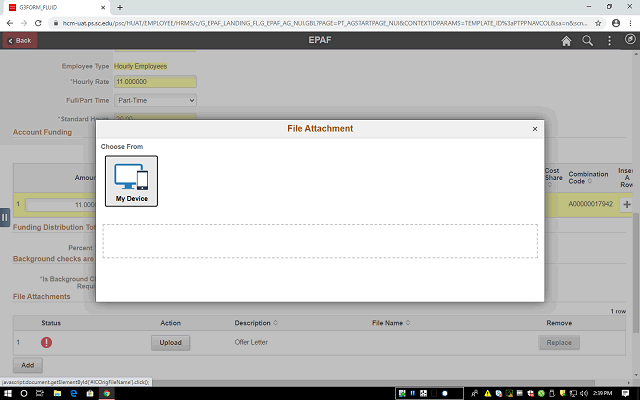Image resolution: width=640 pixels, height=400 pixels.
Task: Sort by Description column header
Action: [x=256, y=323]
